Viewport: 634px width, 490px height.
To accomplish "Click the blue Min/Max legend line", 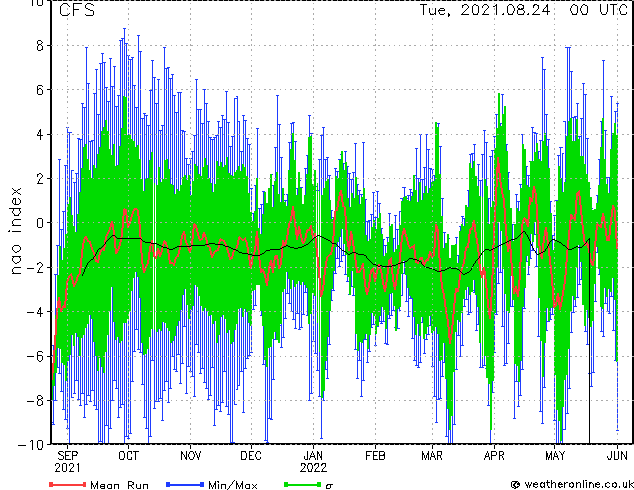I will coord(185,484).
